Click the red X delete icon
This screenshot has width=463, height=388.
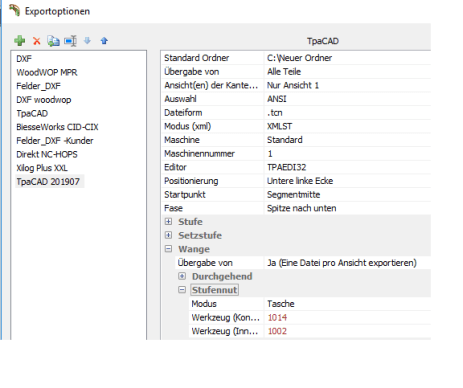[37, 41]
